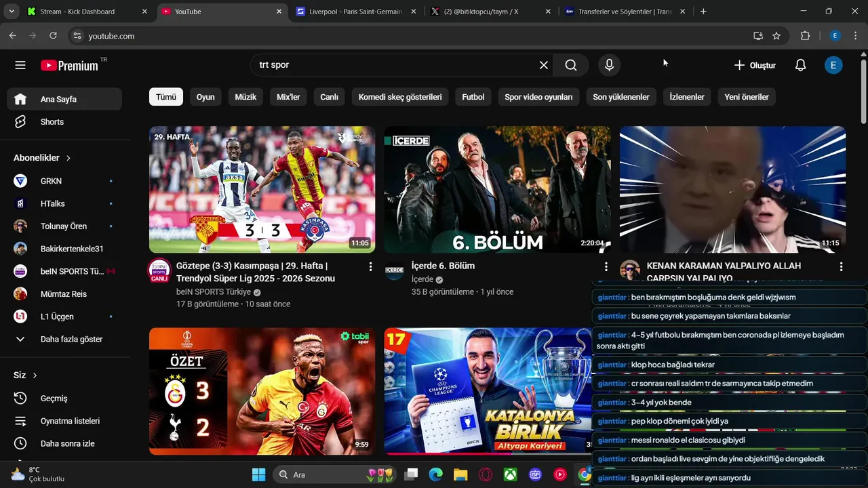
Task: Open İçerde 6. Bölüm video thumbnail
Action: point(497,189)
